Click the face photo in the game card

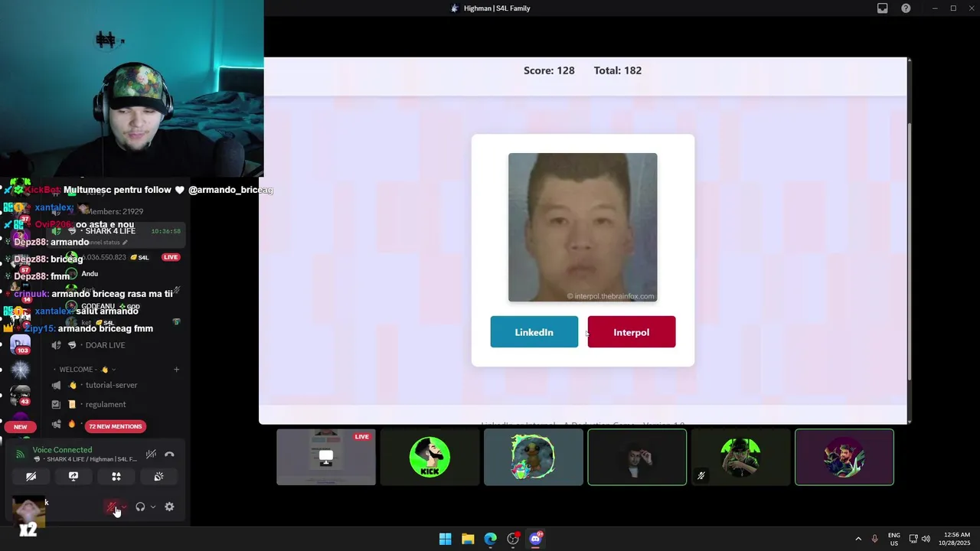[583, 227]
